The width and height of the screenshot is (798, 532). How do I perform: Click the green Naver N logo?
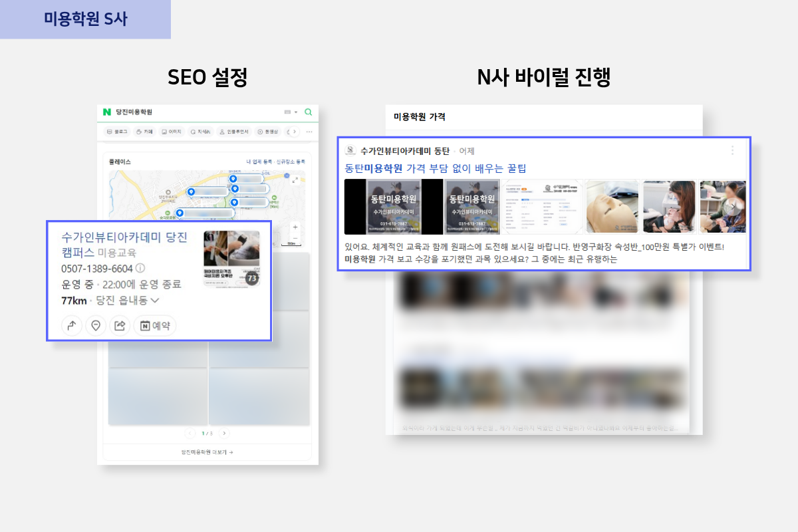pos(106,112)
